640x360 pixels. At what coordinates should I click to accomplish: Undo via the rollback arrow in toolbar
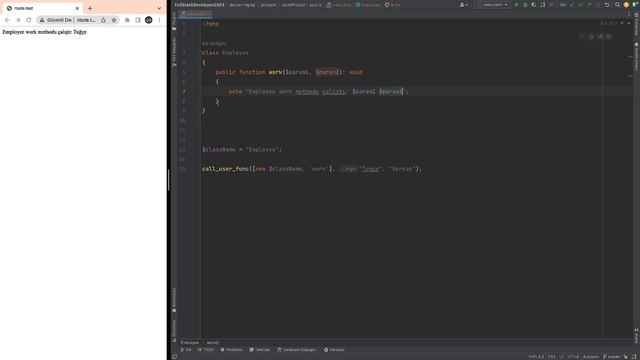[x=607, y=5]
